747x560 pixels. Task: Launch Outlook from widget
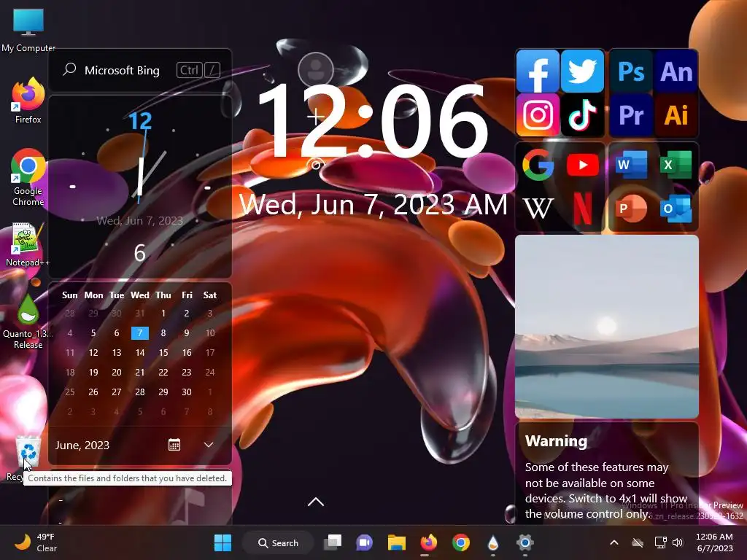[x=676, y=208]
